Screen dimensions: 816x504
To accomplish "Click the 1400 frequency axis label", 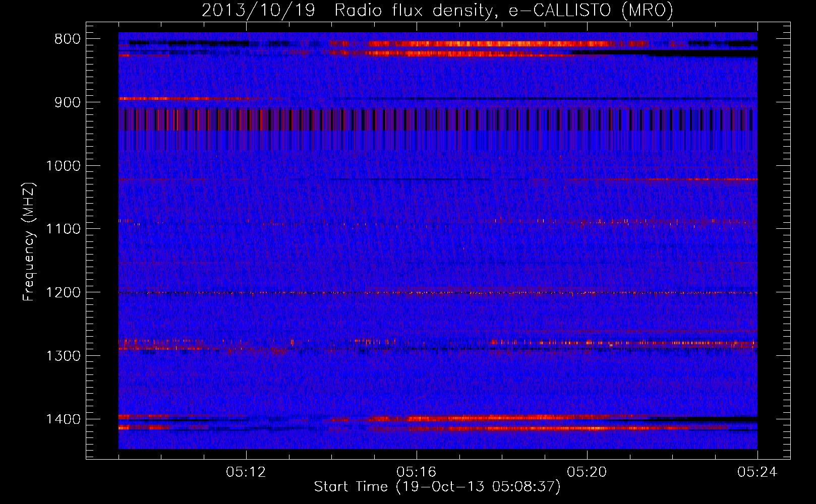I will (x=63, y=419).
